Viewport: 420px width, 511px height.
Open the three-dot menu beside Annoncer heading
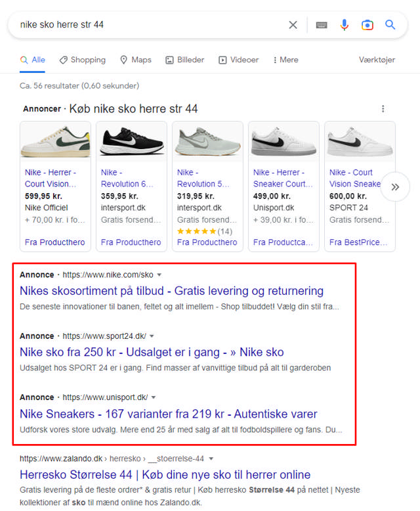[x=383, y=108]
